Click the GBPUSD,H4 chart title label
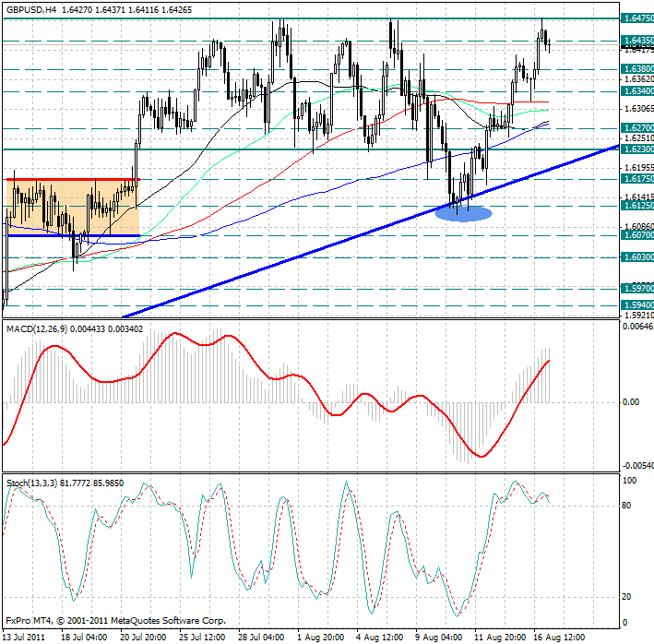This screenshot has height=644, width=654. [30, 8]
